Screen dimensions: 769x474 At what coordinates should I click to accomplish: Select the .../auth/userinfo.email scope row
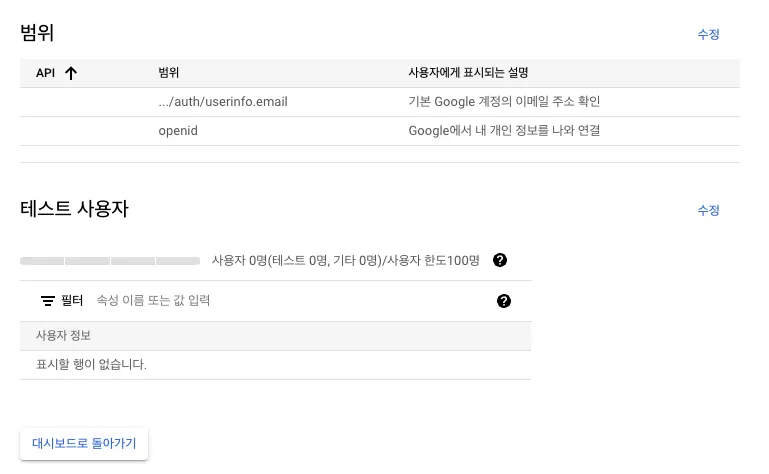[x=223, y=102]
